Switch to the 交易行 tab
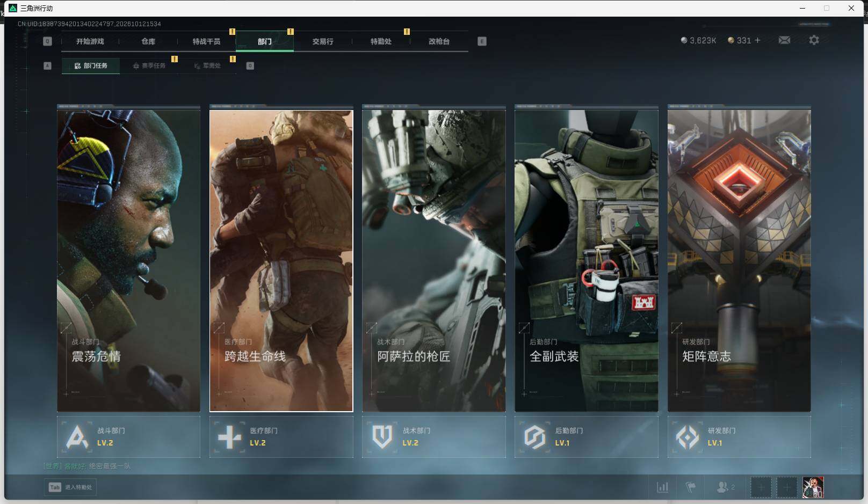 point(323,41)
